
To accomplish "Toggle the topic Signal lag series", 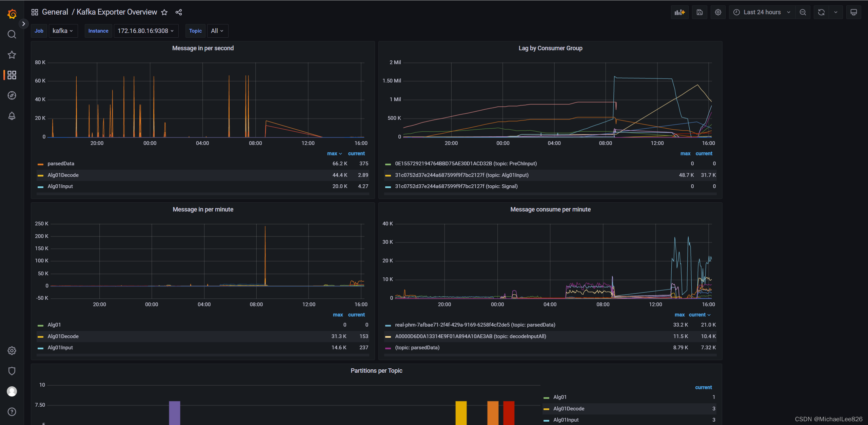I will [456, 186].
